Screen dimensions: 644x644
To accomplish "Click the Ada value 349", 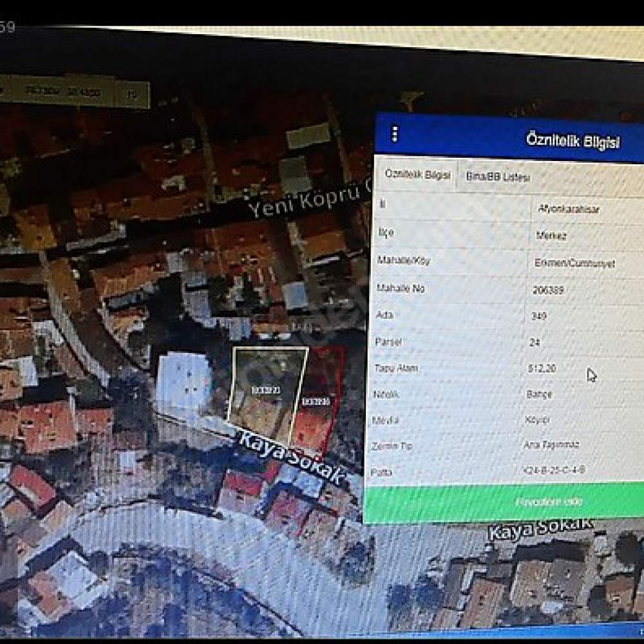I will tap(539, 316).
